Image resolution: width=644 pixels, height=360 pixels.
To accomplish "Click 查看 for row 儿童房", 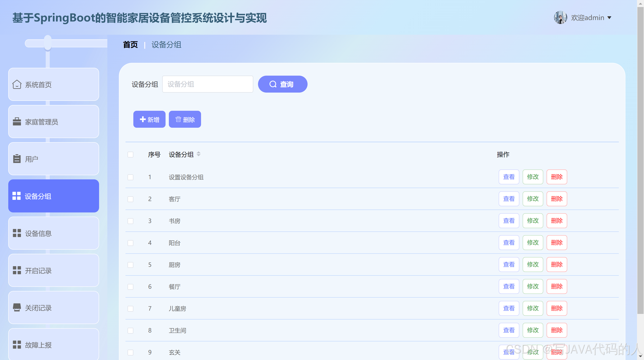I will (x=509, y=308).
